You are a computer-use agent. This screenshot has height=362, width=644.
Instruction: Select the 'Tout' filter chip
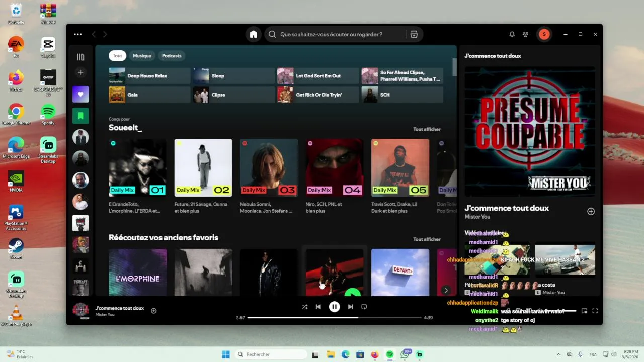click(117, 56)
